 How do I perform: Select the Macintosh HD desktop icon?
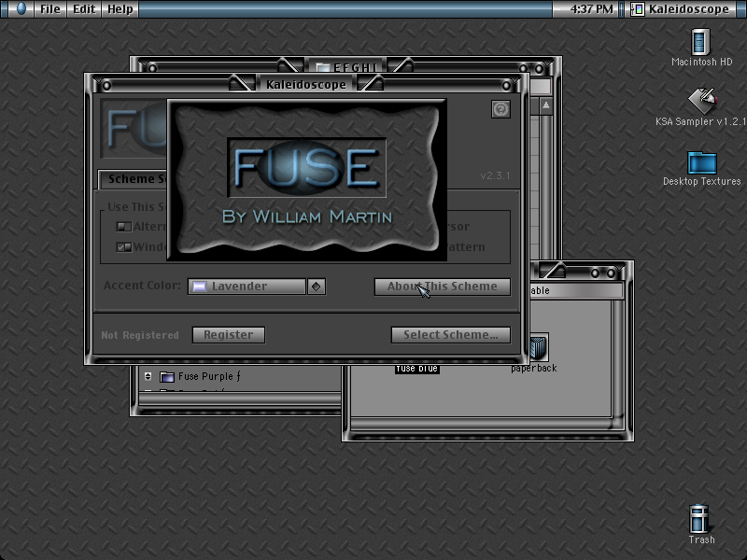pos(701,42)
